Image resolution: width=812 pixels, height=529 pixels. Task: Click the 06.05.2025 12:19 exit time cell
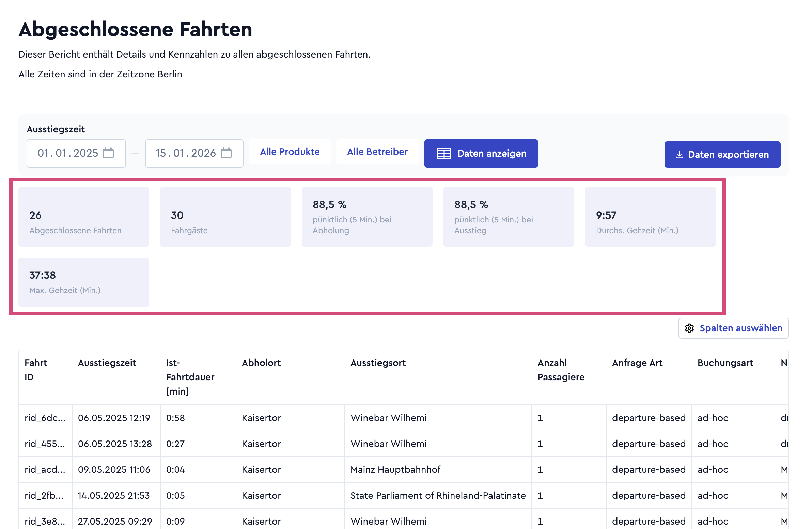click(116, 418)
